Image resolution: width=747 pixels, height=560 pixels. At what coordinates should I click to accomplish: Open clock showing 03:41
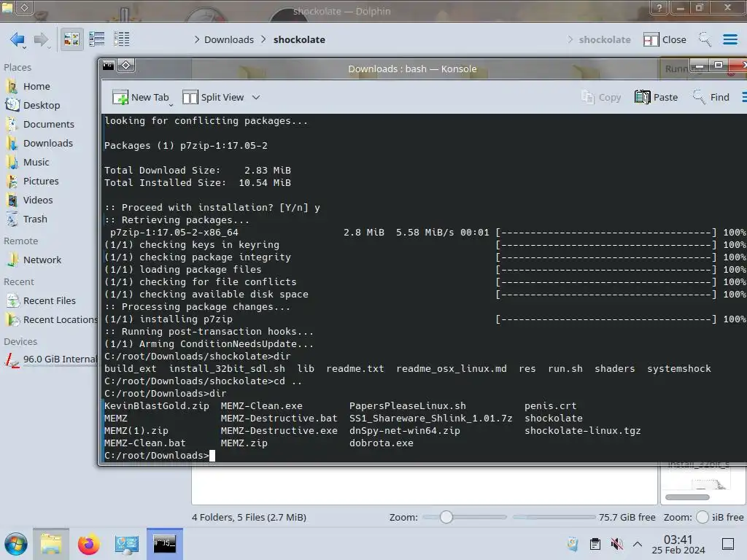(678, 544)
